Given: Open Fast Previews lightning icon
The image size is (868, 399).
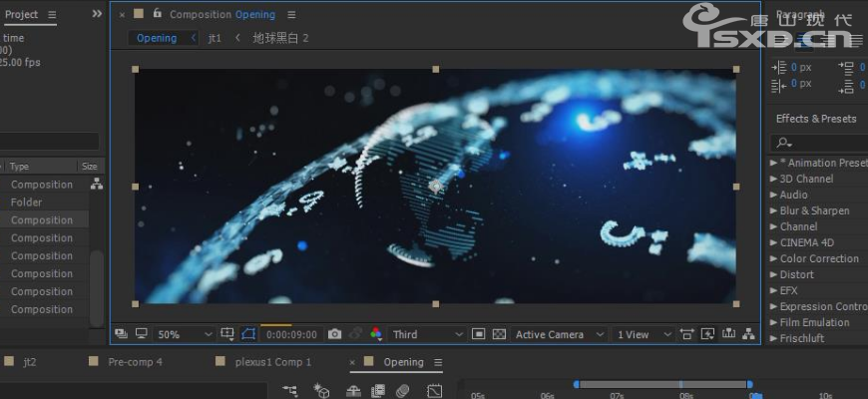Looking at the screenshot, I should point(707,334).
